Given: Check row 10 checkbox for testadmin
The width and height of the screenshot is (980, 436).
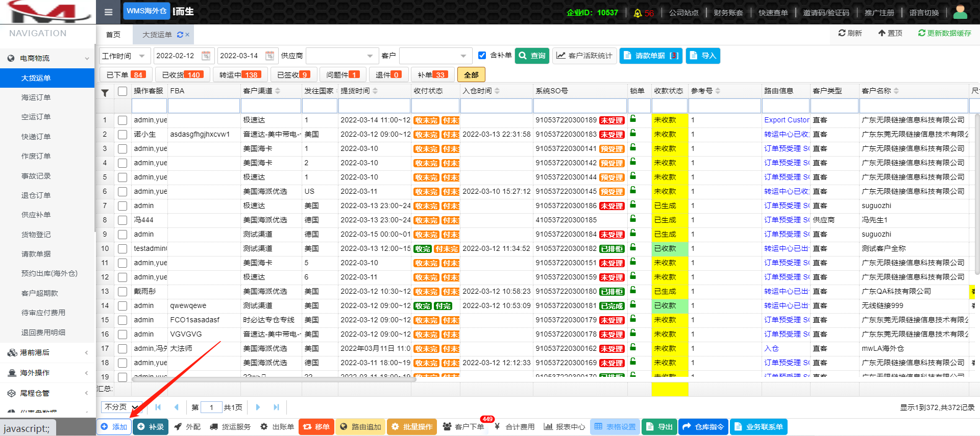Looking at the screenshot, I should tap(122, 249).
